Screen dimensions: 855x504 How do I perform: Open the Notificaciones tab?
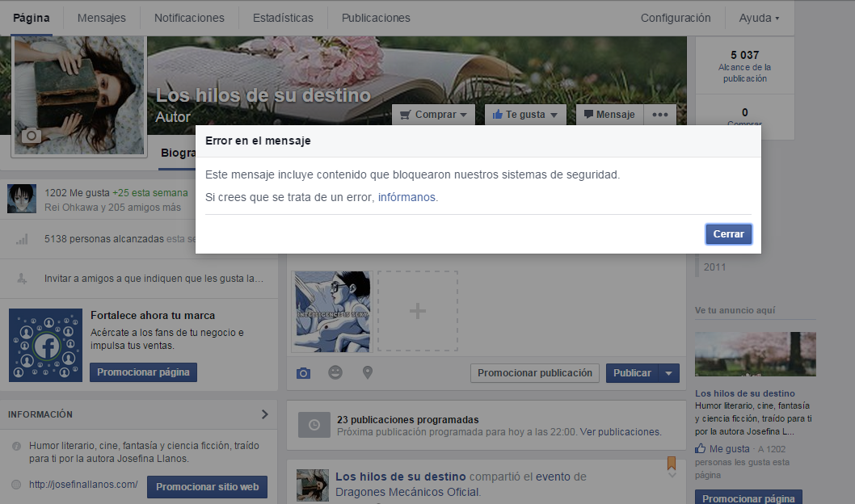(x=189, y=18)
